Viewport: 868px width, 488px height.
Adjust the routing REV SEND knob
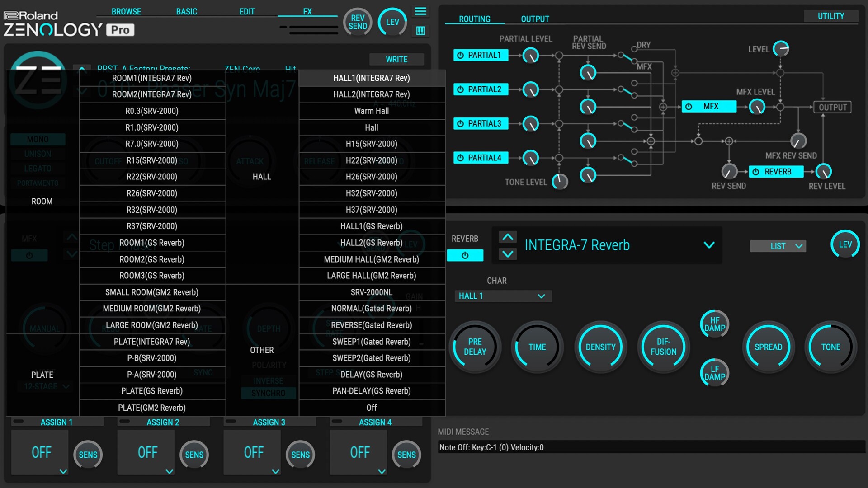(x=729, y=172)
